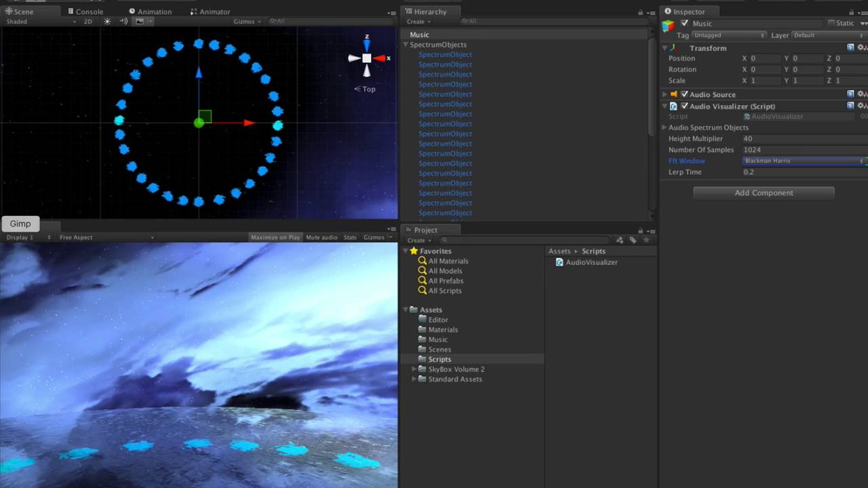This screenshot has width=868, height=488.
Task: Click the scene gizmo center cube
Action: 367,58
